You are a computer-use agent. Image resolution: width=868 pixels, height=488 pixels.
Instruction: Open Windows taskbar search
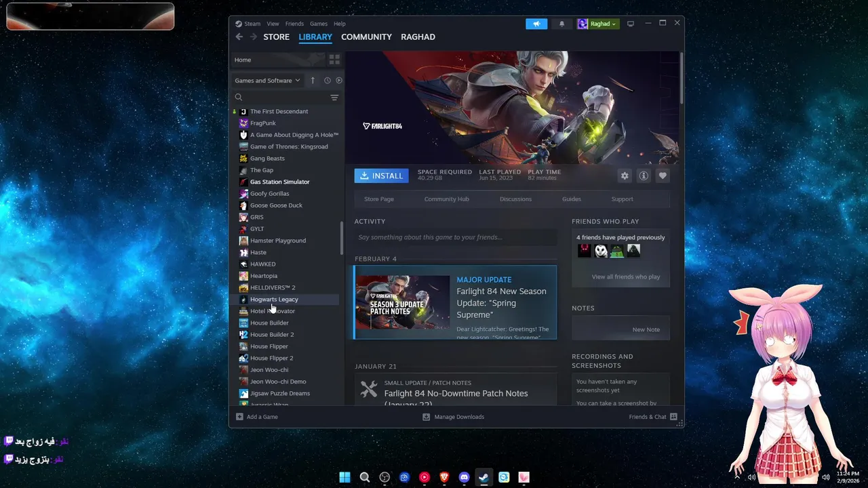pos(365,477)
